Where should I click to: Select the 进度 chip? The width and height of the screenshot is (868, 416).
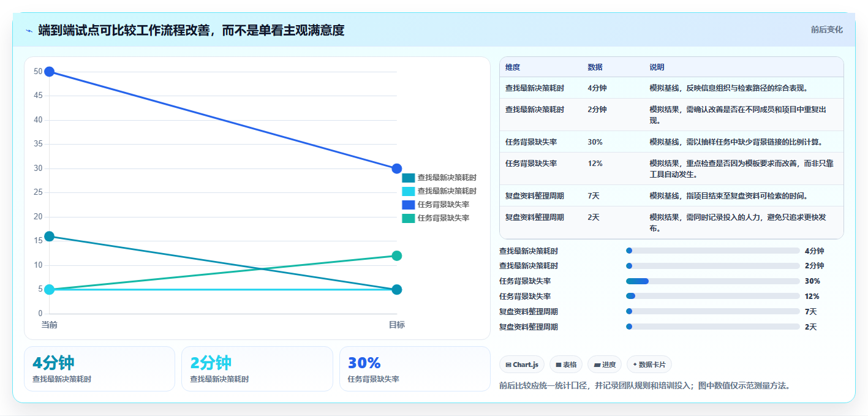[x=605, y=365]
